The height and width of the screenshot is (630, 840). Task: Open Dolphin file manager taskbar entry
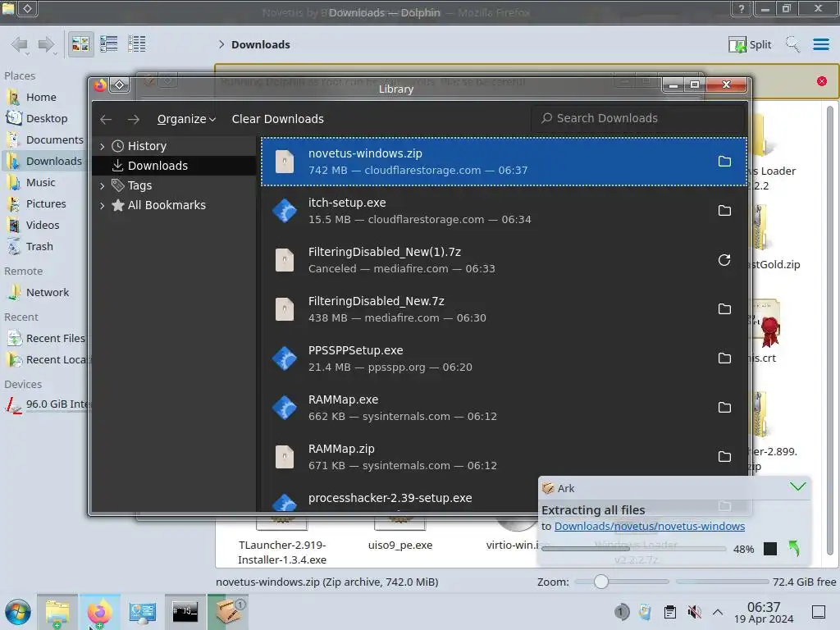pos(57,612)
